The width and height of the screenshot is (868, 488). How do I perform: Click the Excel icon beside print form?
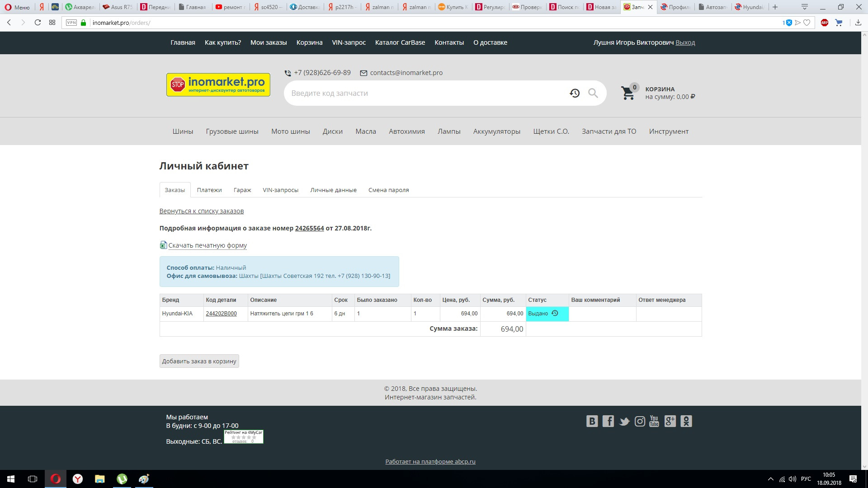point(163,245)
